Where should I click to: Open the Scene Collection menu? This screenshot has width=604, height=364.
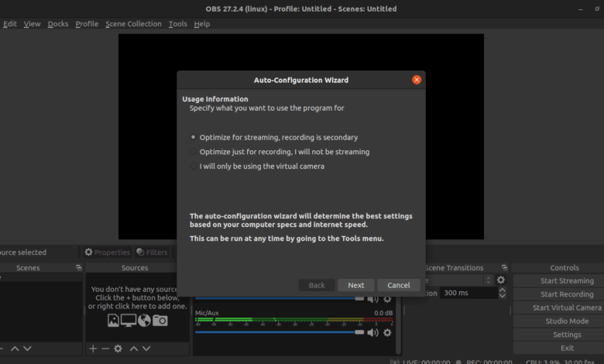133,24
